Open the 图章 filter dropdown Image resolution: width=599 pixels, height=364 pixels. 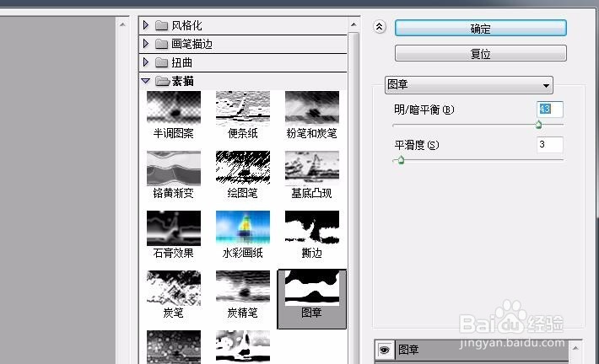tap(469, 85)
